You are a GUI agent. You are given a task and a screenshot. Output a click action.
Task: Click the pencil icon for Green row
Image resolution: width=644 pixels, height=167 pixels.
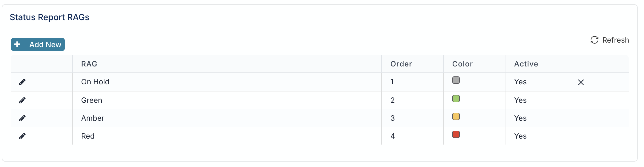pos(22,100)
